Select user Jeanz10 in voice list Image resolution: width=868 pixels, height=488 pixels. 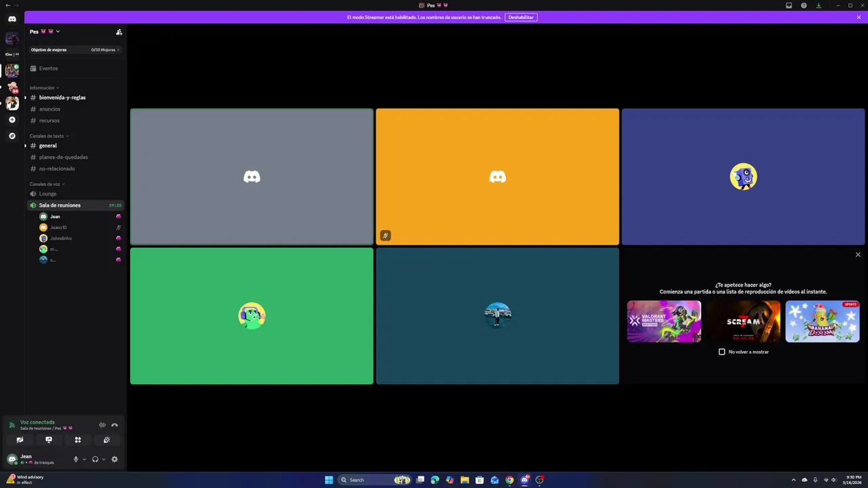[80, 228]
